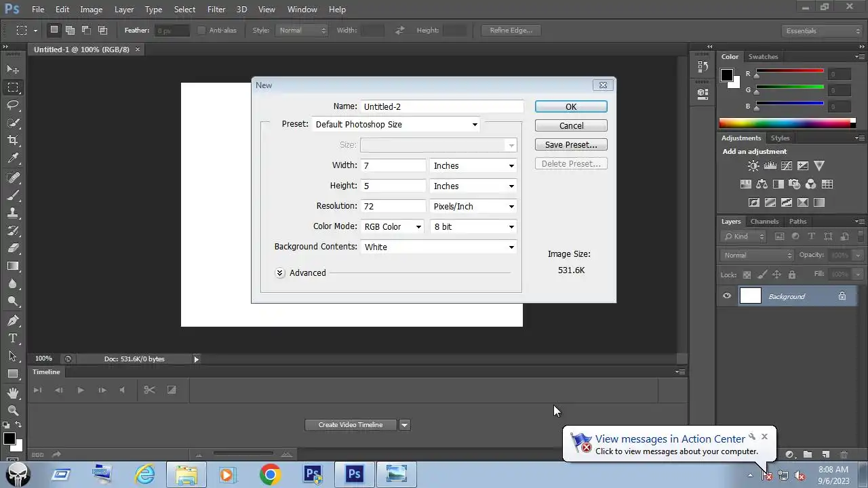Select the Hand tool

[x=13, y=392]
